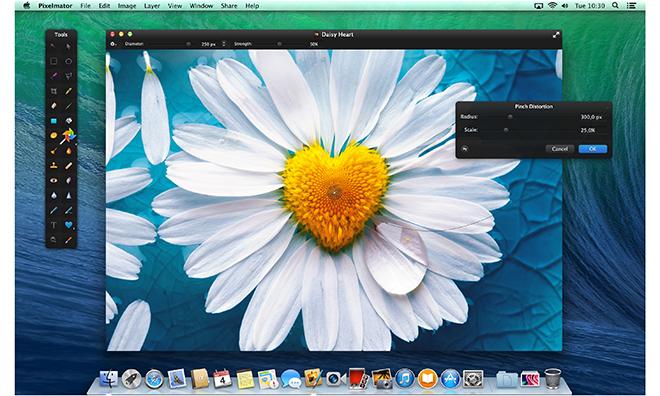
Task: Select the Crop tool
Action: (54, 91)
